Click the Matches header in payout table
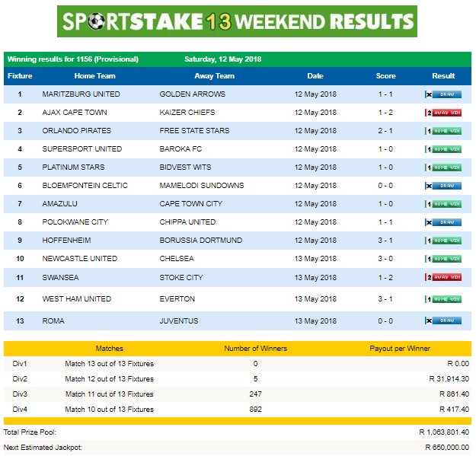 109,349
